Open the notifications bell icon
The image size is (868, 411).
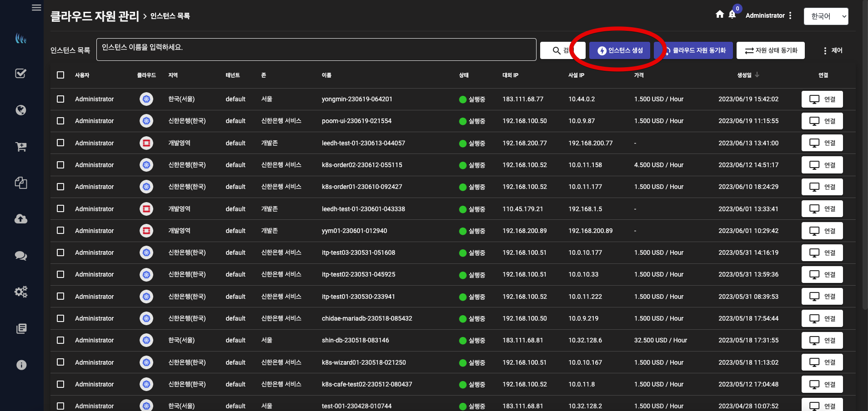[x=732, y=15]
